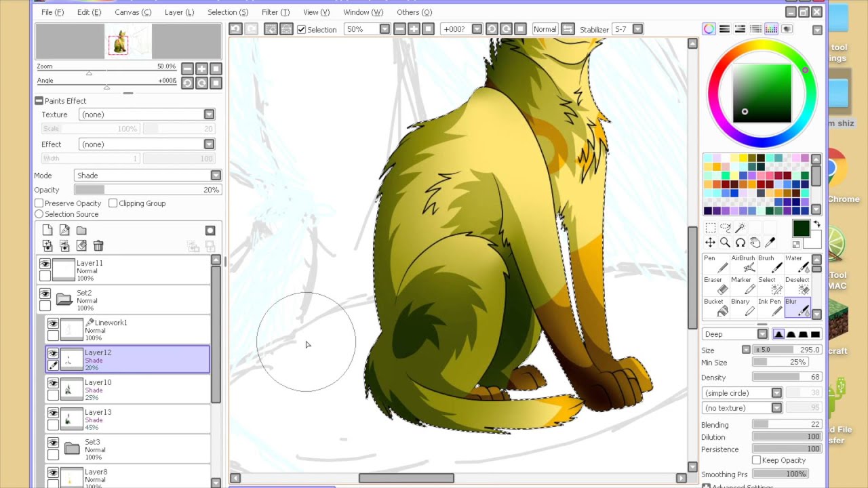Select the AirBrush tool
868x488 pixels.
(743, 264)
